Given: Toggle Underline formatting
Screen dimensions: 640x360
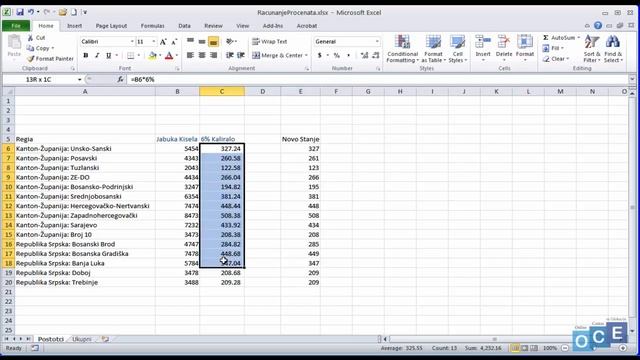Looking at the screenshot, I should pos(108,55).
